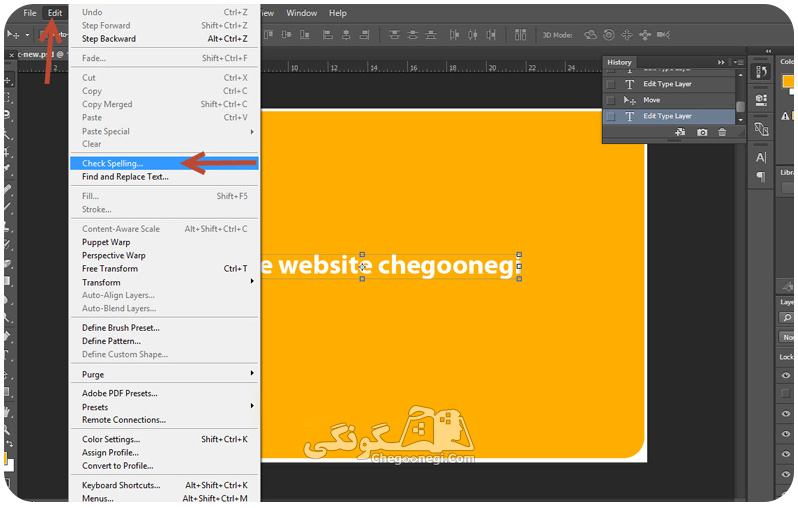Click the align vertical centers icon
The image size is (798, 508).
tap(287, 35)
